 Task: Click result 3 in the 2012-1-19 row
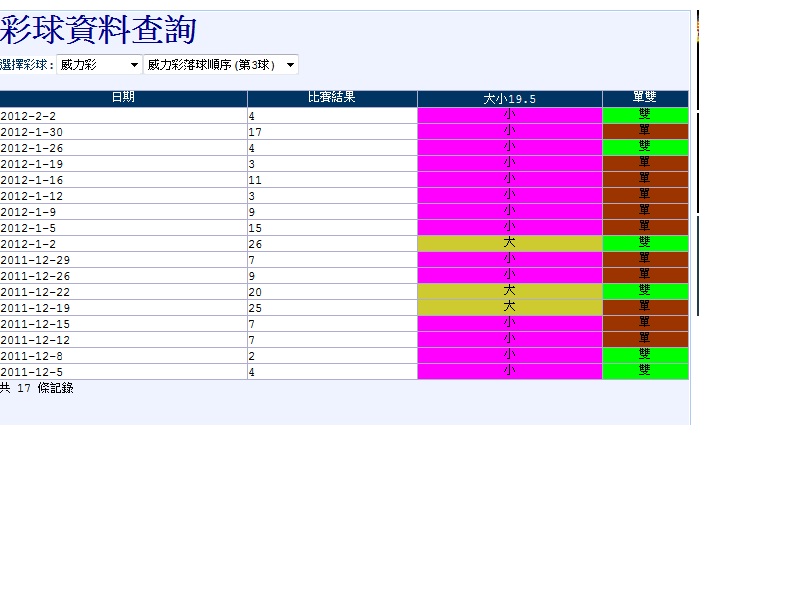click(332, 164)
